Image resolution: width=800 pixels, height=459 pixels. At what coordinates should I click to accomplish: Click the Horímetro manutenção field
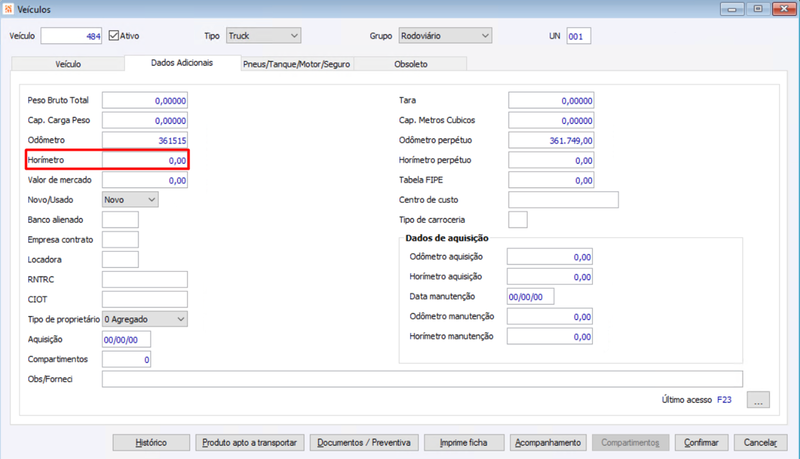click(x=549, y=337)
